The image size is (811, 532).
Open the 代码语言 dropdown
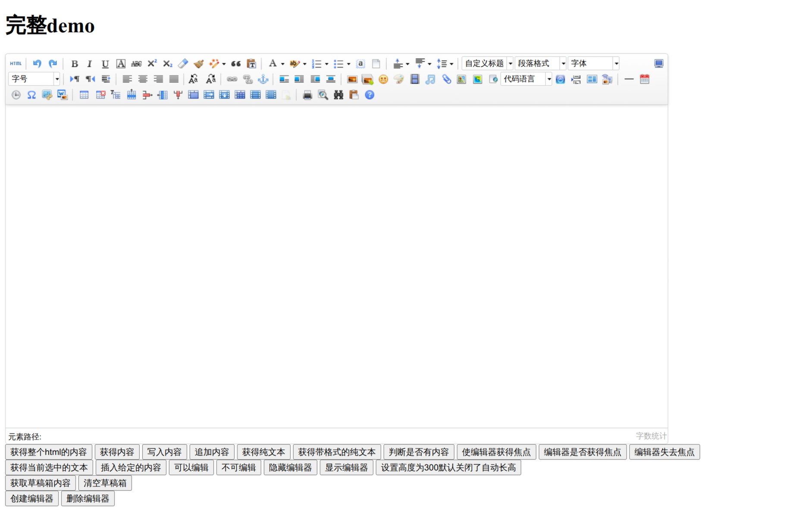[526, 79]
